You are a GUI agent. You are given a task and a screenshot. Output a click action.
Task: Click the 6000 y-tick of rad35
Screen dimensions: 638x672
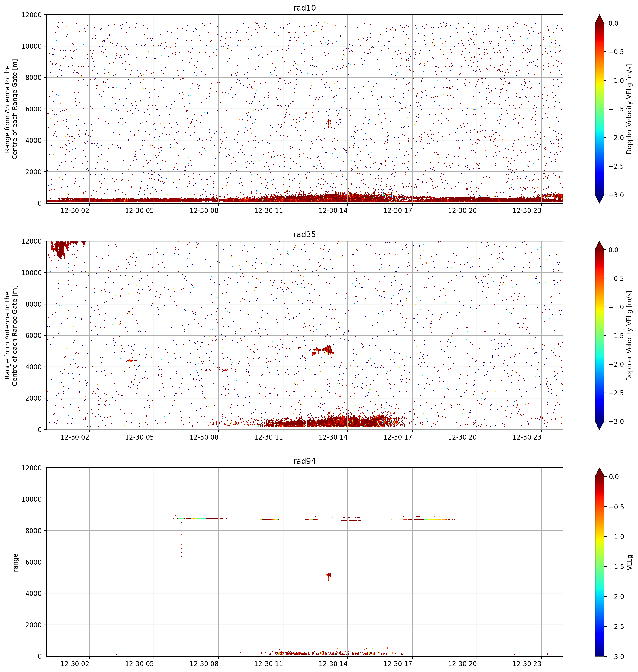34,336
